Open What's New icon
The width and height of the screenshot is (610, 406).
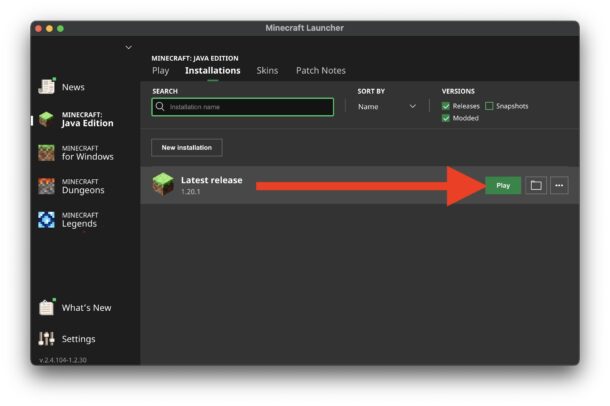point(46,308)
